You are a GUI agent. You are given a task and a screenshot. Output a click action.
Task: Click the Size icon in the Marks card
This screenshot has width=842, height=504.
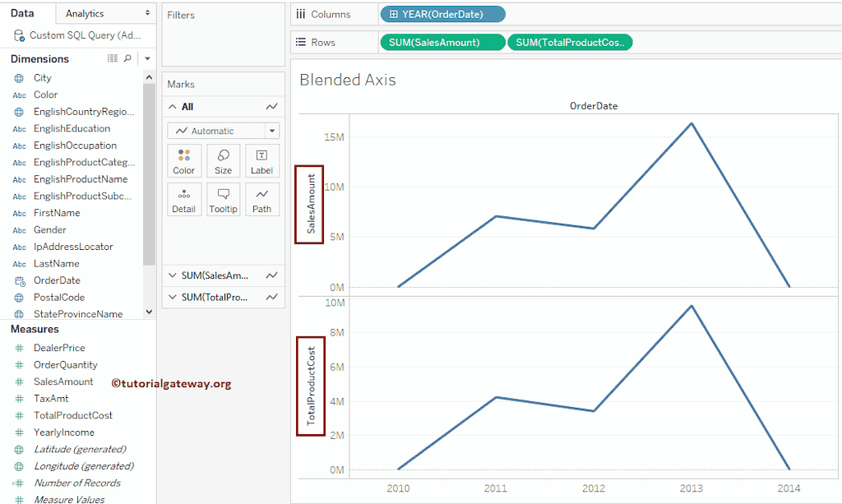coord(223,160)
